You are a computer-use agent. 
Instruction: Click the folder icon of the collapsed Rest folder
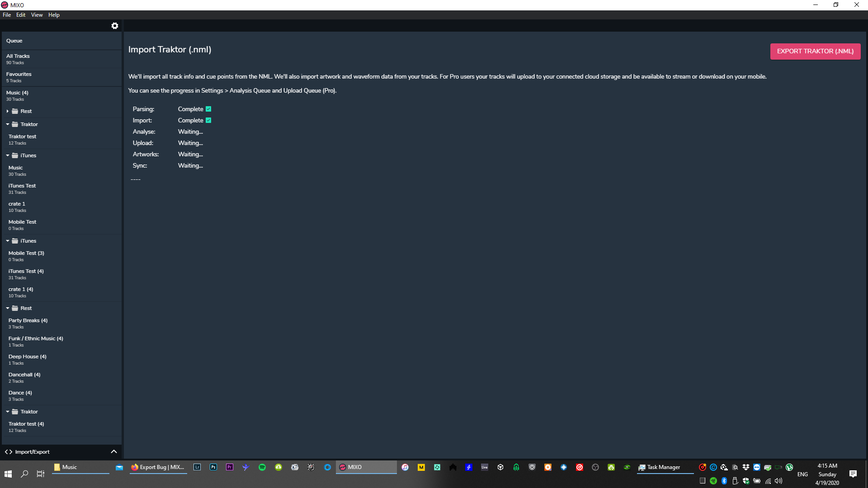coord(15,111)
